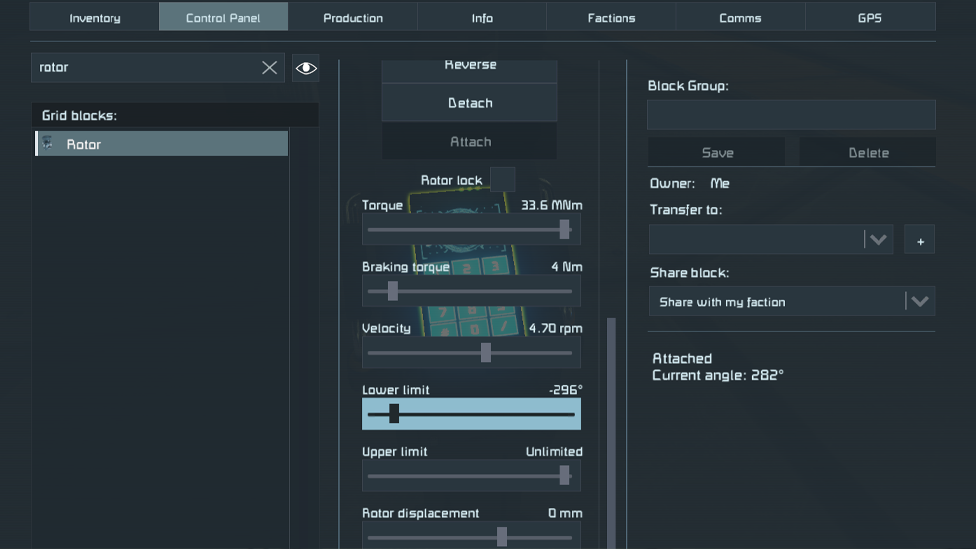Clear the rotor search text
Viewport: 976px width, 549px height.
coord(269,67)
